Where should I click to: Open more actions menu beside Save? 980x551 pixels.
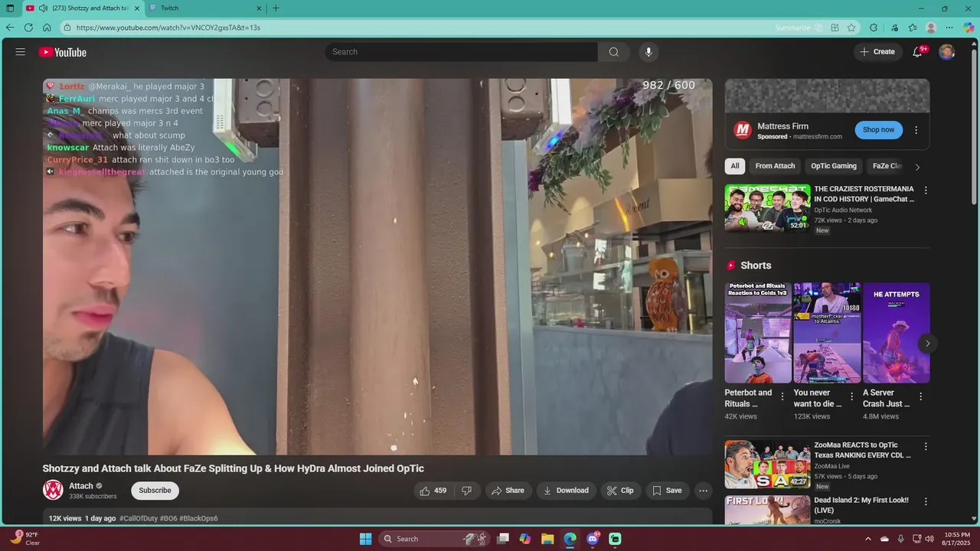point(703,491)
